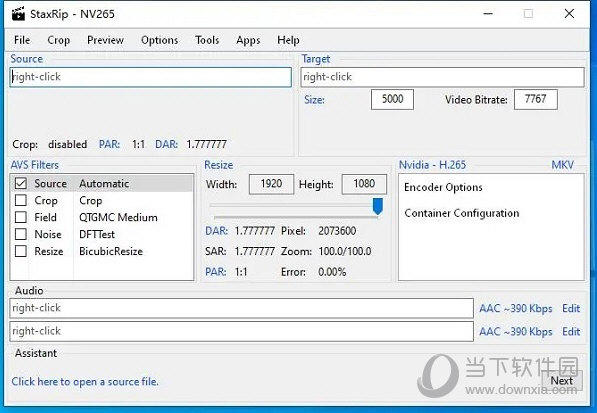Click the Width field showing 1920

271,184
